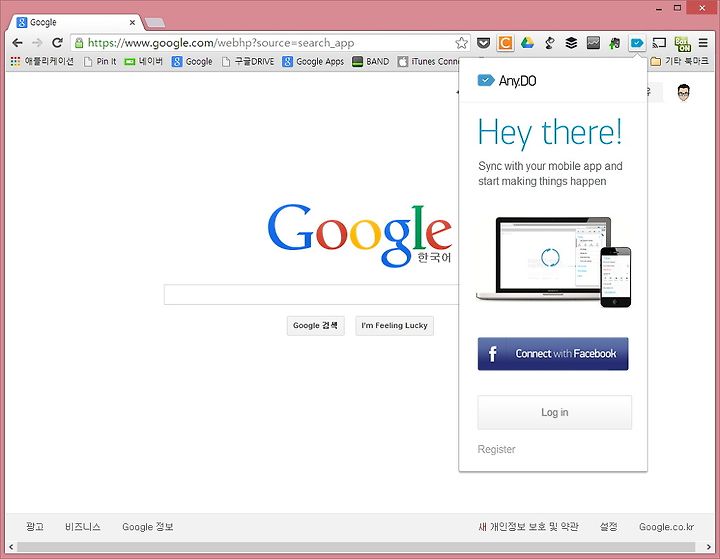Open the Chrome hamburger menu

pos(703,43)
